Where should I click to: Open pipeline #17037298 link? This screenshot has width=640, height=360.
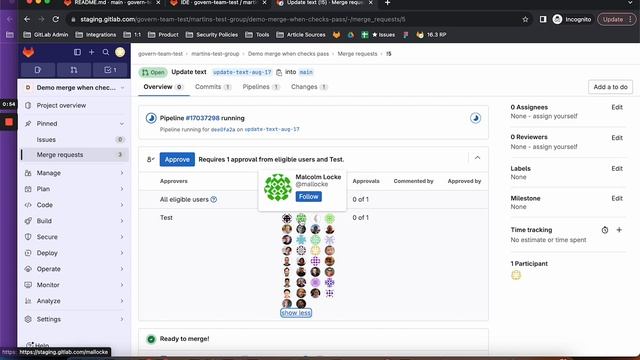[202, 118]
